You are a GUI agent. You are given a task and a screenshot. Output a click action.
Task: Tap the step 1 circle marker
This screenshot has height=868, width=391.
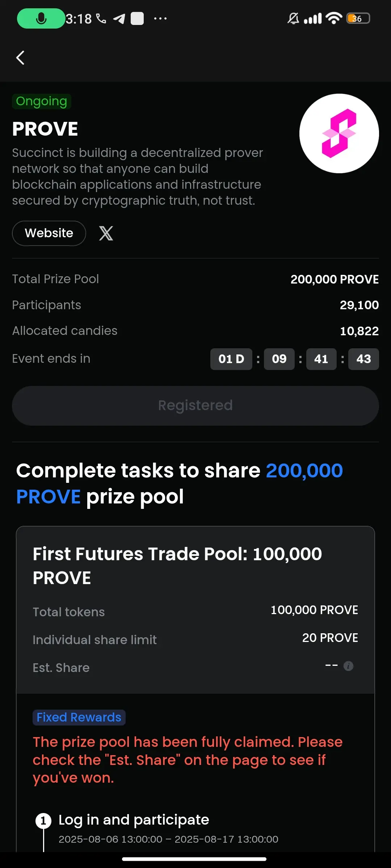coord(43,821)
